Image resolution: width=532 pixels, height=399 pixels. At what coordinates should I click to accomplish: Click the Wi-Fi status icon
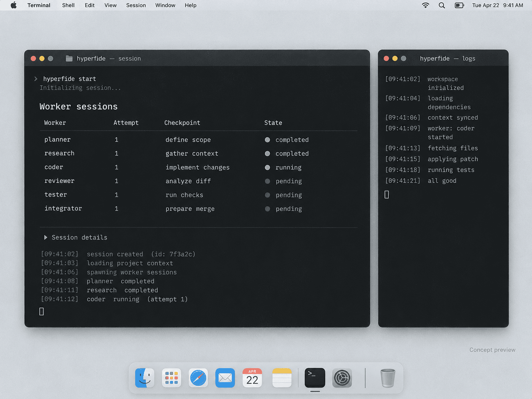[425, 5]
